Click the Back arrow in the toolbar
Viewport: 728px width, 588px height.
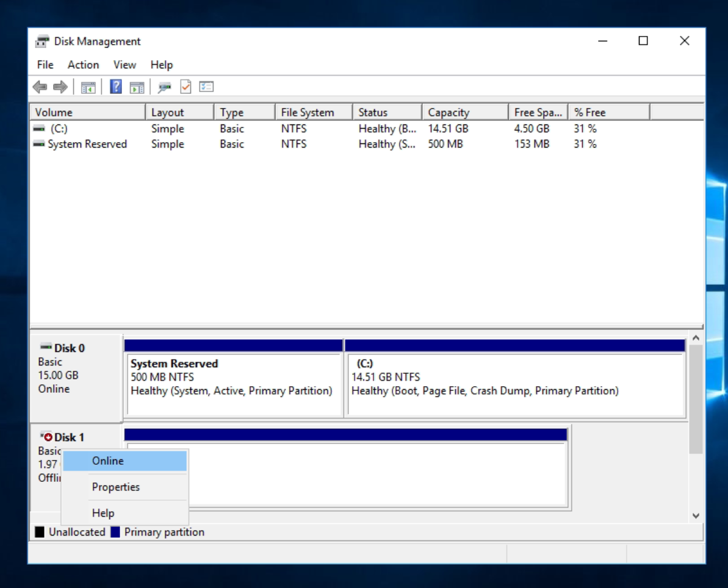pyautogui.click(x=40, y=87)
